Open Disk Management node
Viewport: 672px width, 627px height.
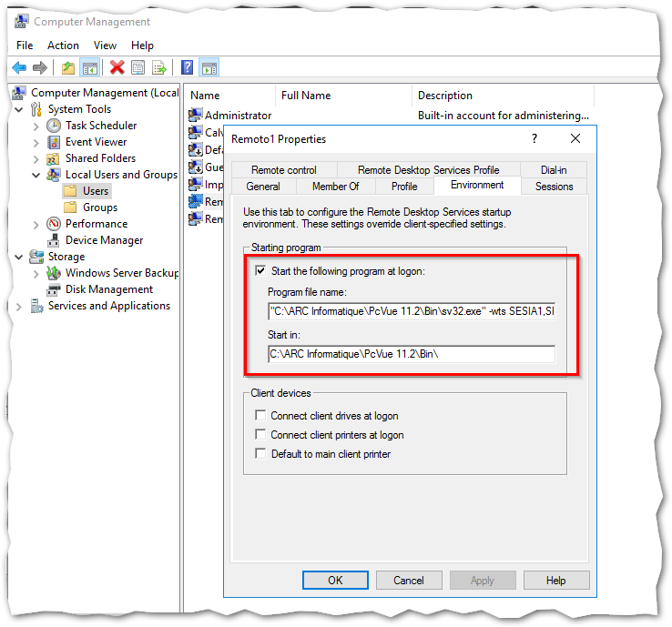[109, 289]
